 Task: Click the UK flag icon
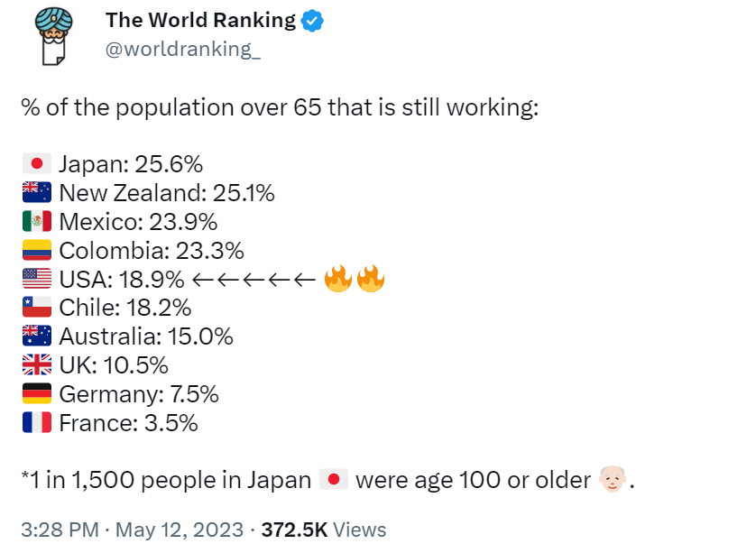point(37,366)
